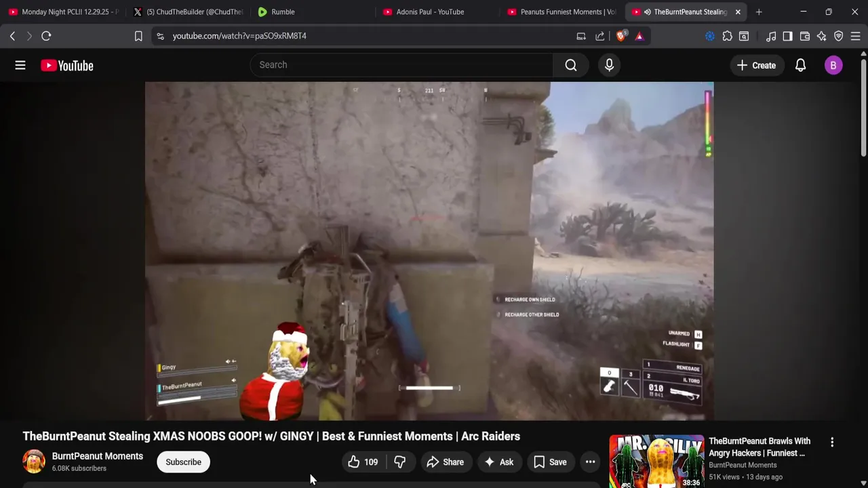This screenshot has width=868, height=488.
Task: Click the video title text
Action: pyautogui.click(x=271, y=436)
